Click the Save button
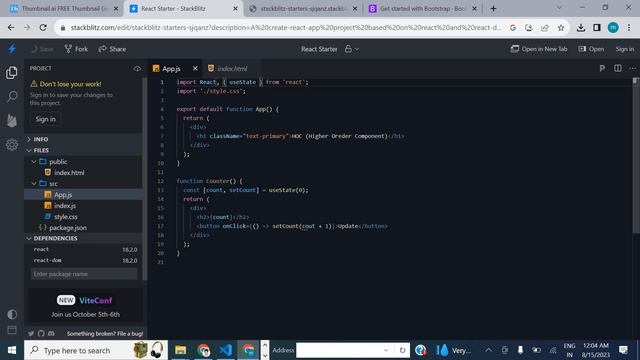The width and height of the screenshot is (640, 360). coord(42,49)
